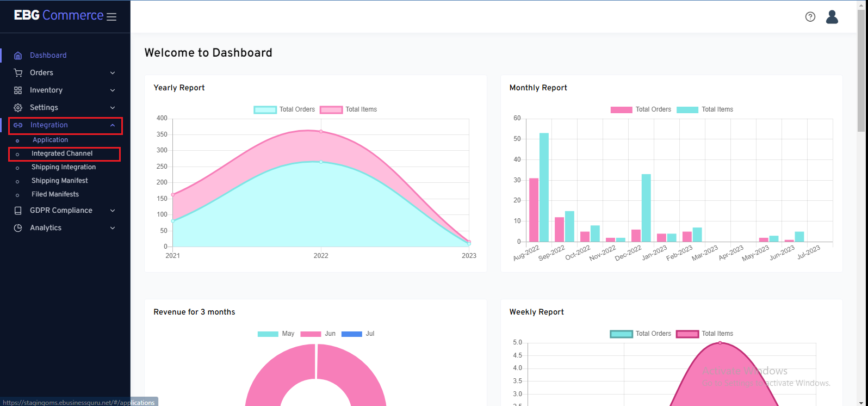Expand the Orders submenu chevron
This screenshot has width=868, height=406.
pos(113,73)
